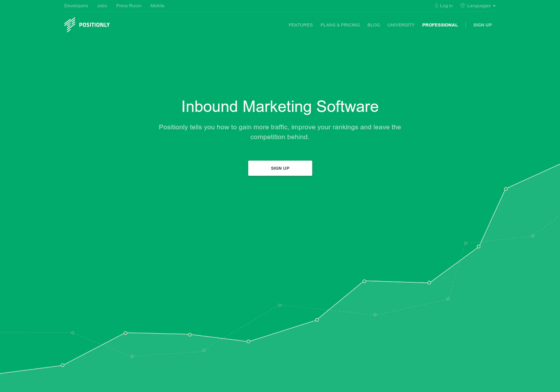Visit the Press Room page
This screenshot has width=560, height=392.
[x=129, y=6]
